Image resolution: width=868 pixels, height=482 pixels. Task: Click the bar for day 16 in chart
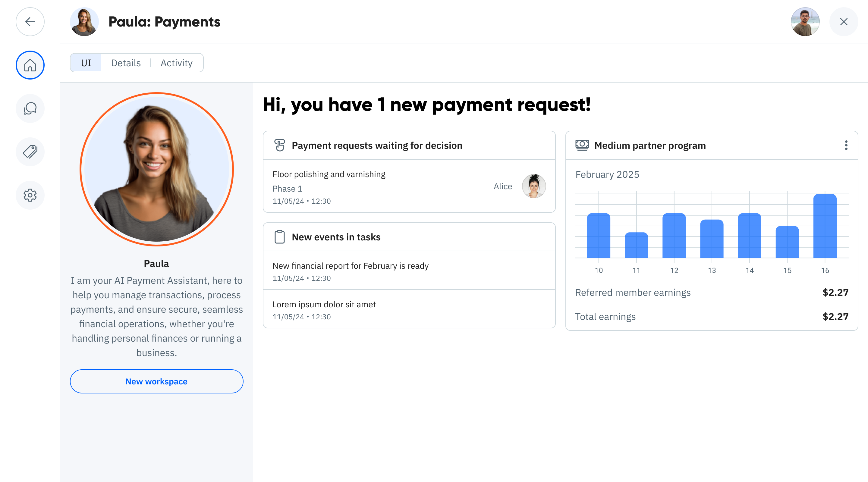click(825, 226)
